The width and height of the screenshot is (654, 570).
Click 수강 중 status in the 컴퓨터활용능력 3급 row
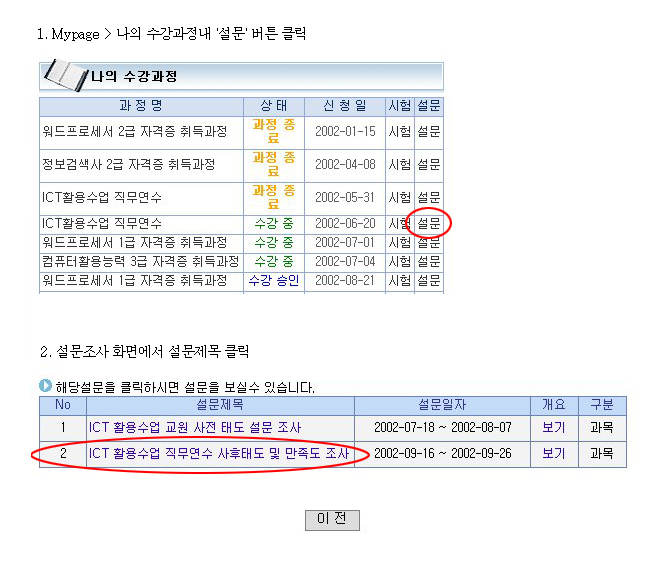274,262
